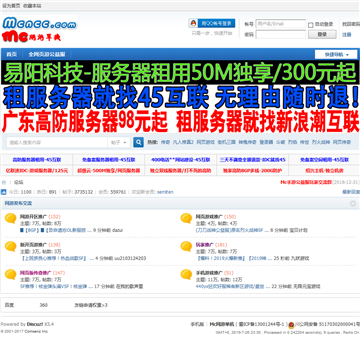This screenshot has width=360, height=360.
Task: Click the bubble icon beside the (139) forum
Action: [10, 246]
